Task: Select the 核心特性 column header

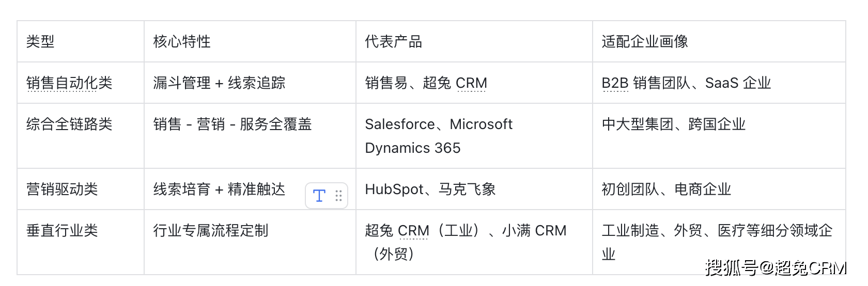Action: coord(182,42)
